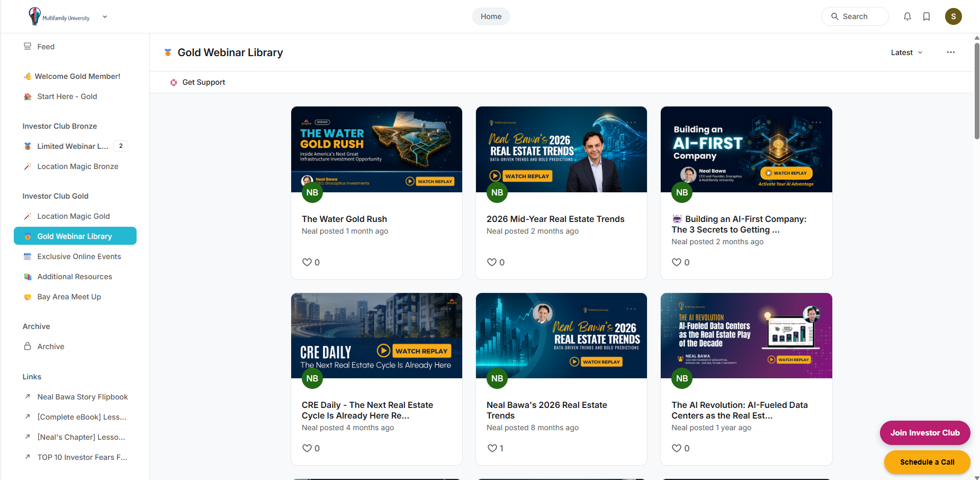The width and height of the screenshot is (980, 480).
Task: Click the medal icon next to the Gold Webinar Library heading
Action: click(168, 52)
